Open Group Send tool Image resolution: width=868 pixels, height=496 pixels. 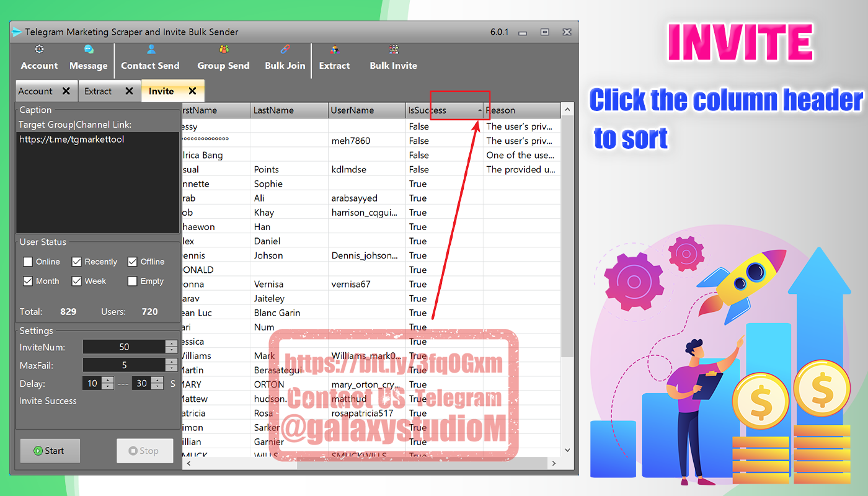pyautogui.click(x=223, y=58)
